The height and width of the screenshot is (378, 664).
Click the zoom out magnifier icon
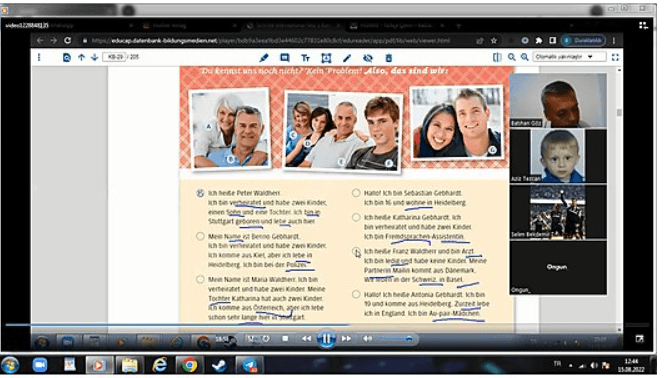(512, 57)
